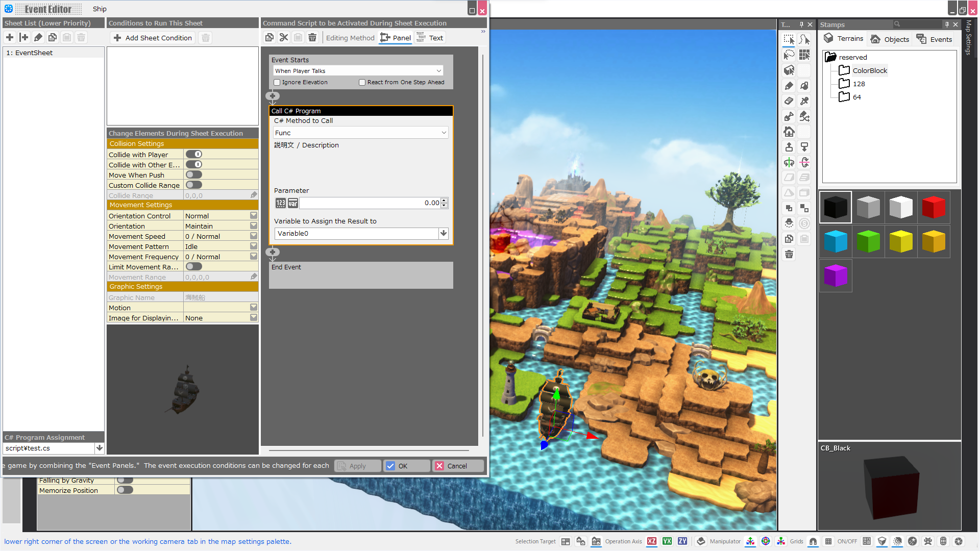Select the ZY operation axis icon

click(682, 541)
